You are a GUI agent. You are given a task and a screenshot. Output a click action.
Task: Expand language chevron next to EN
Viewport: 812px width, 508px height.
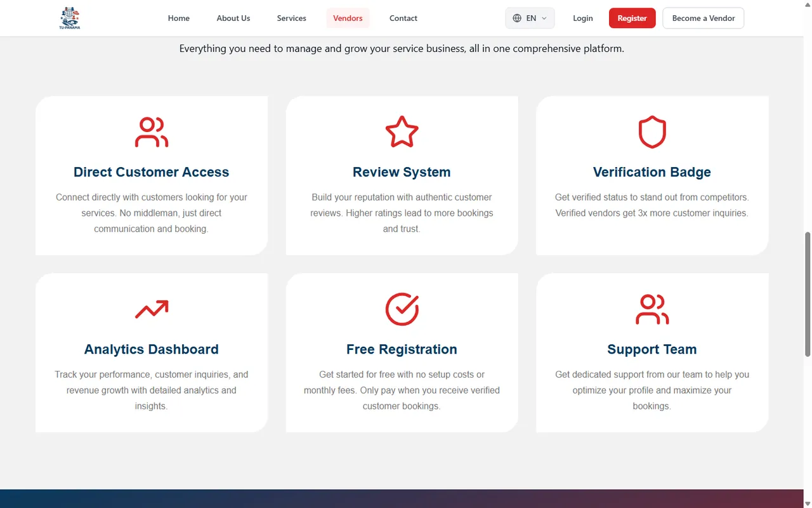[x=544, y=18]
